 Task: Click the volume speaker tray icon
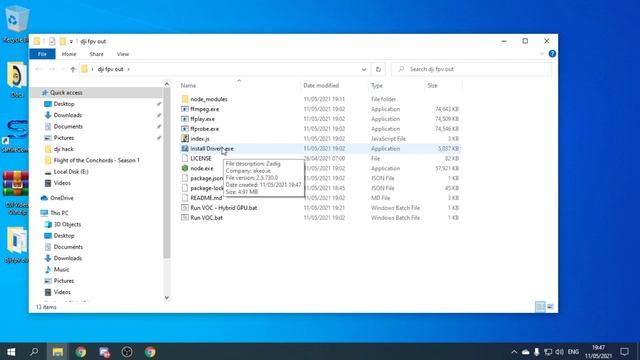click(560, 352)
